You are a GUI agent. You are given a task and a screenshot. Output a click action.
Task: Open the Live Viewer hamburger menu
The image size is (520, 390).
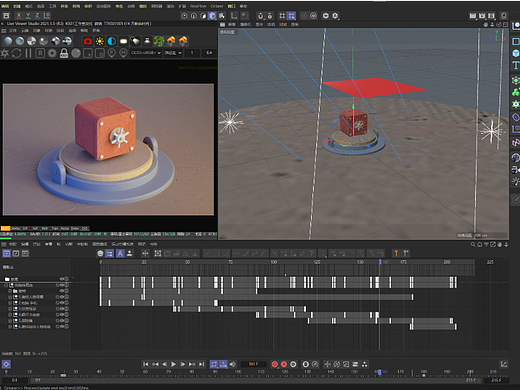[4, 30]
